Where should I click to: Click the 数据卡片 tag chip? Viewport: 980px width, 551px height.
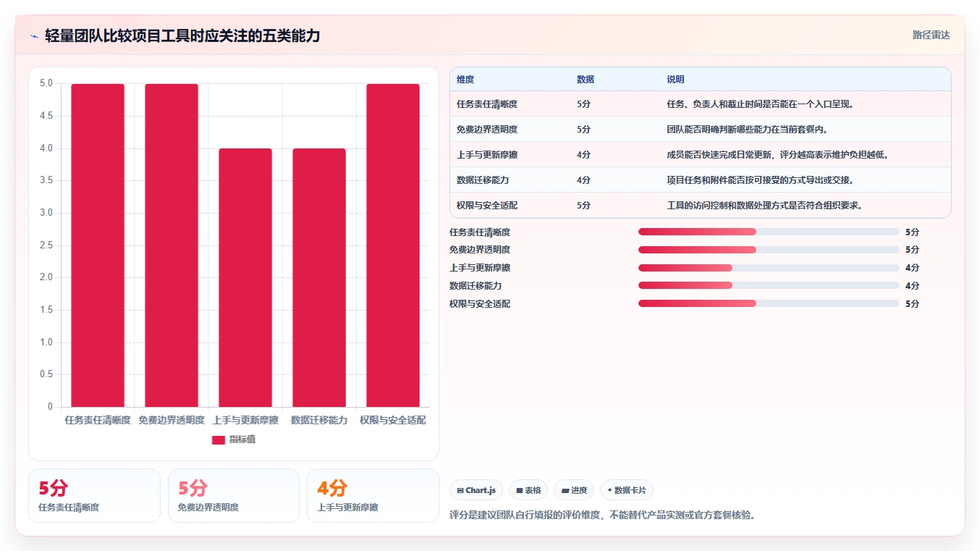tap(627, 490)
